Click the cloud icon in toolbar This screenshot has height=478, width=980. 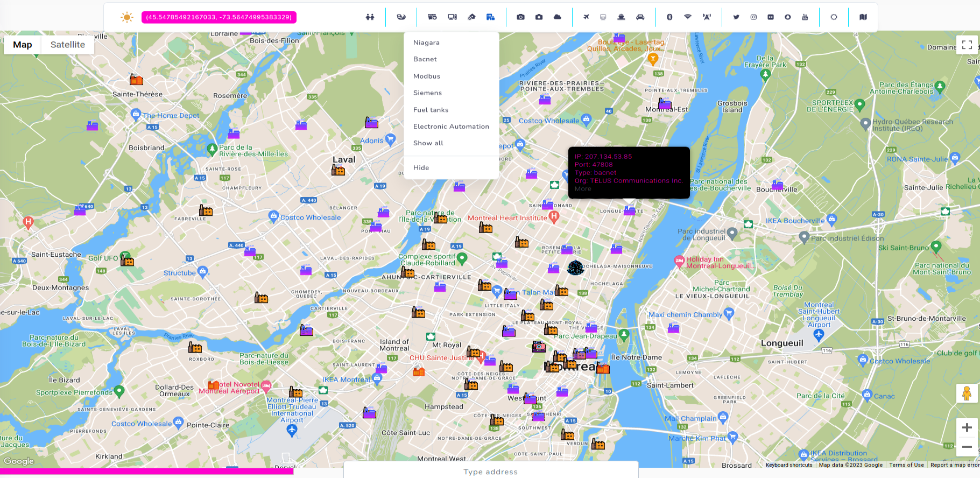pos(558,17)
